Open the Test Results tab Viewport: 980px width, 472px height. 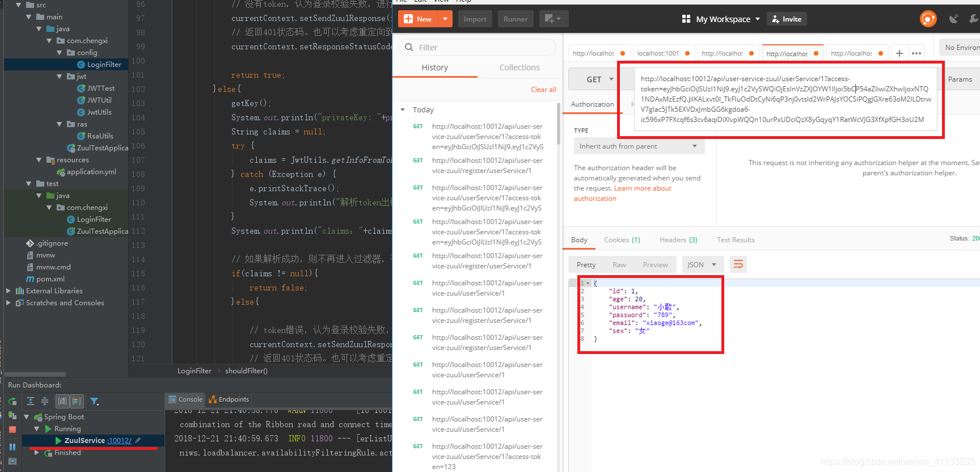(x=736, y=240)
